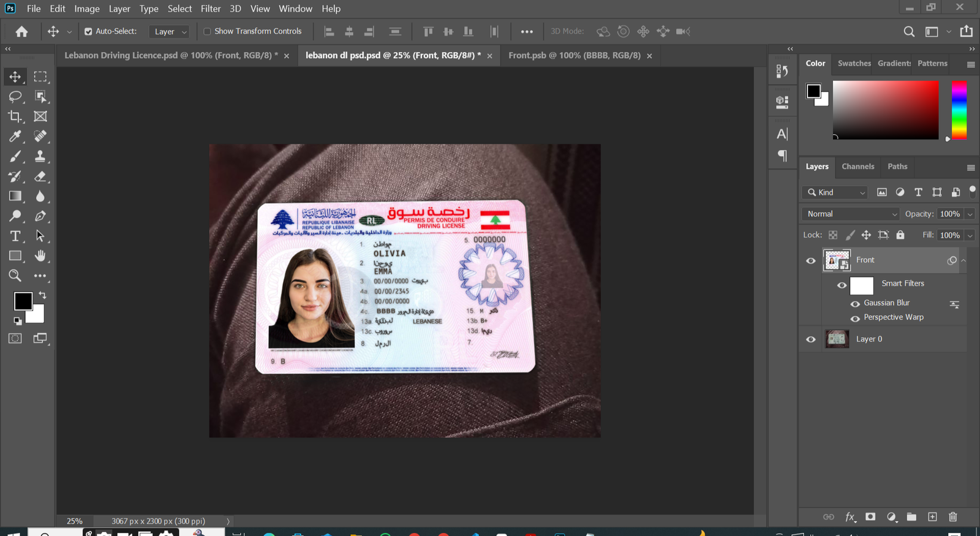Toggle the Auto-Select checkbox

(x=88, y=31)
